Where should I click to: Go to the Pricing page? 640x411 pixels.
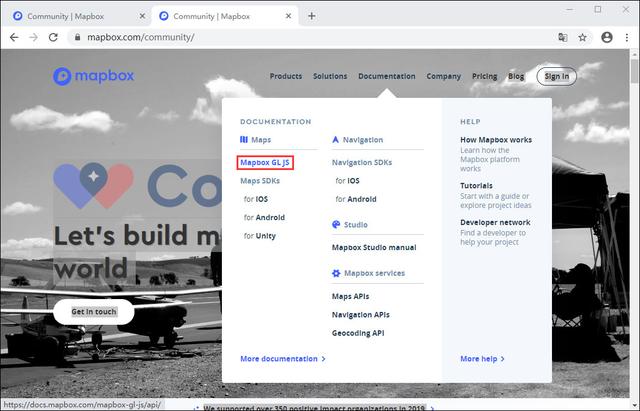(x=484, y=76)
